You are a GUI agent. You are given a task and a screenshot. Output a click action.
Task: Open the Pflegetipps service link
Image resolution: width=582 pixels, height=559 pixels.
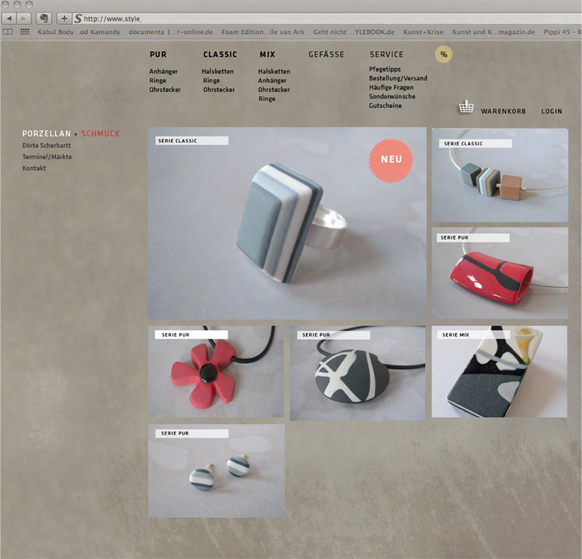(x=385, y=69)
